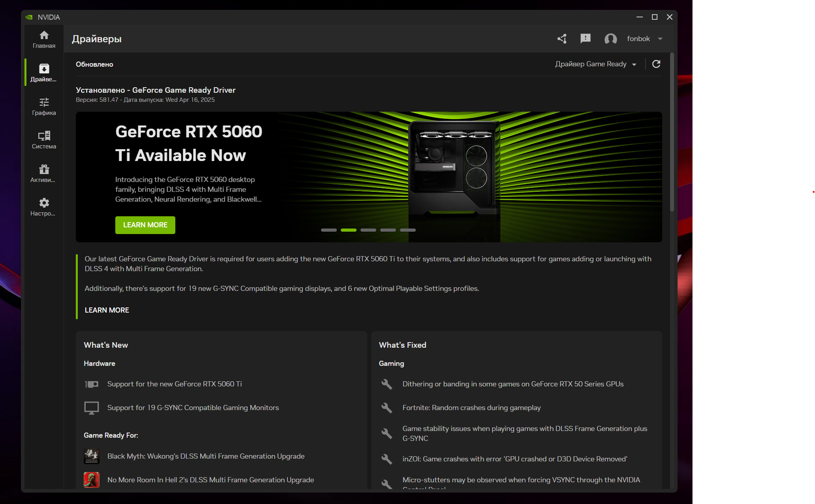Refresh drivers with the reload icon
Screen dimensions: 815x504
(656, 64)
